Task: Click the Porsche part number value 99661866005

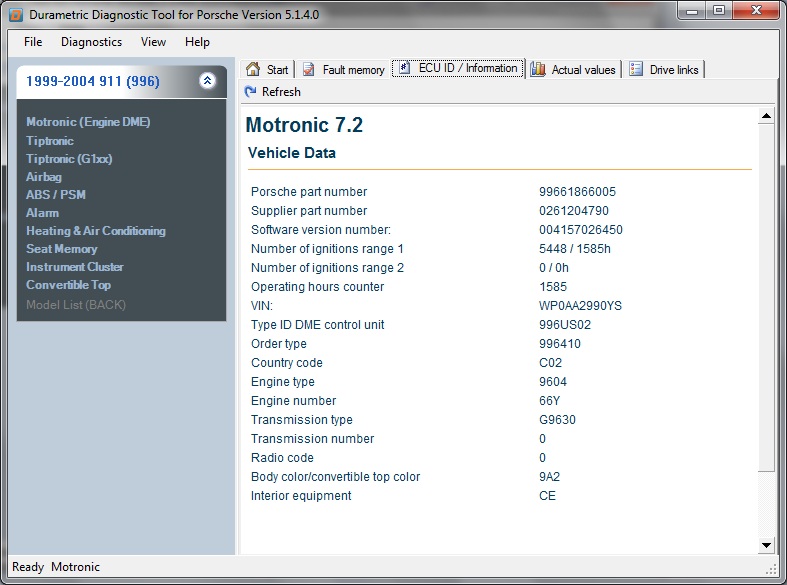Action: click(x=577, y=192)
